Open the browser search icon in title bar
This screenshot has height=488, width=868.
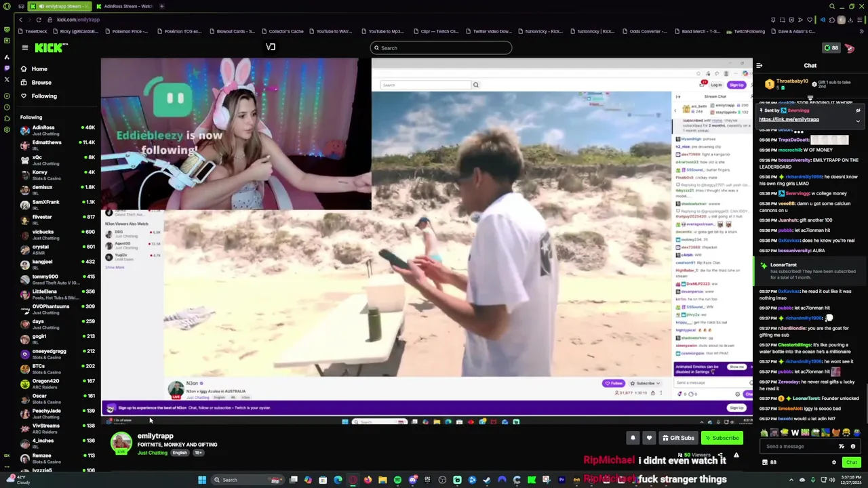tap(832, 6)
